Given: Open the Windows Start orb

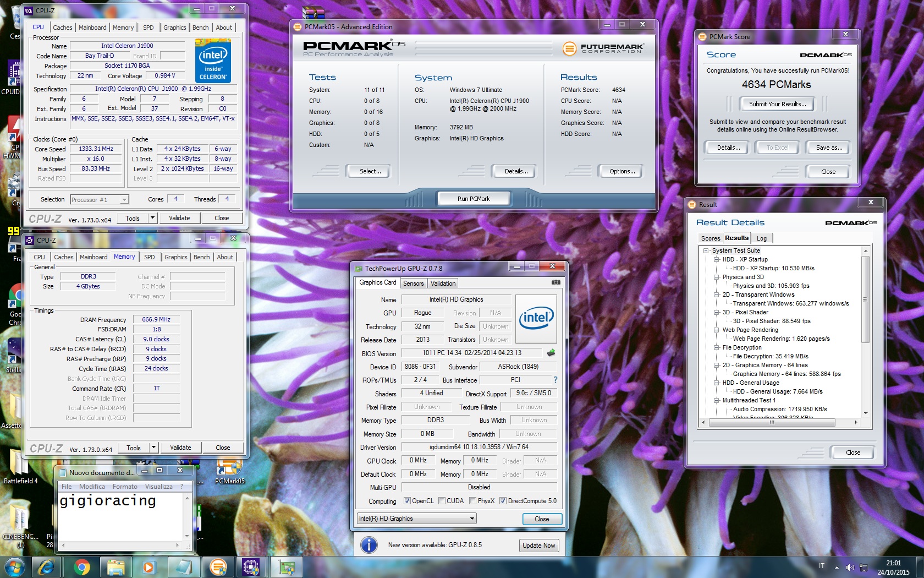Looking at the screenshot, I should click(14, 567).
